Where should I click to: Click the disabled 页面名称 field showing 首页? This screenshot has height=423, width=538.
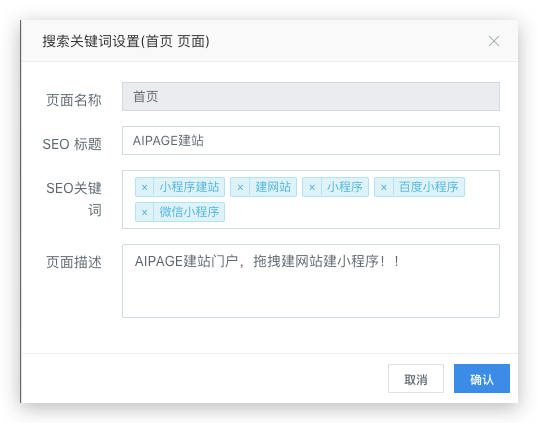click(311, 97)
